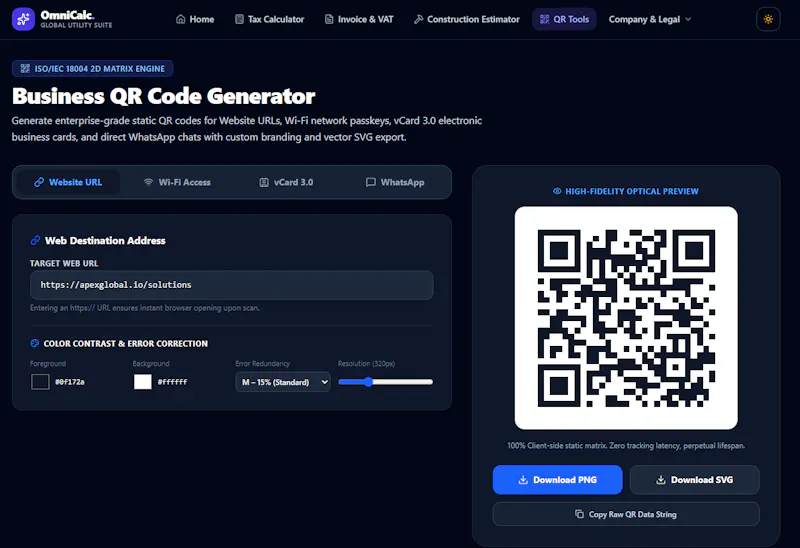Click the document icon beside Invoice & VAT

(329, 19)
